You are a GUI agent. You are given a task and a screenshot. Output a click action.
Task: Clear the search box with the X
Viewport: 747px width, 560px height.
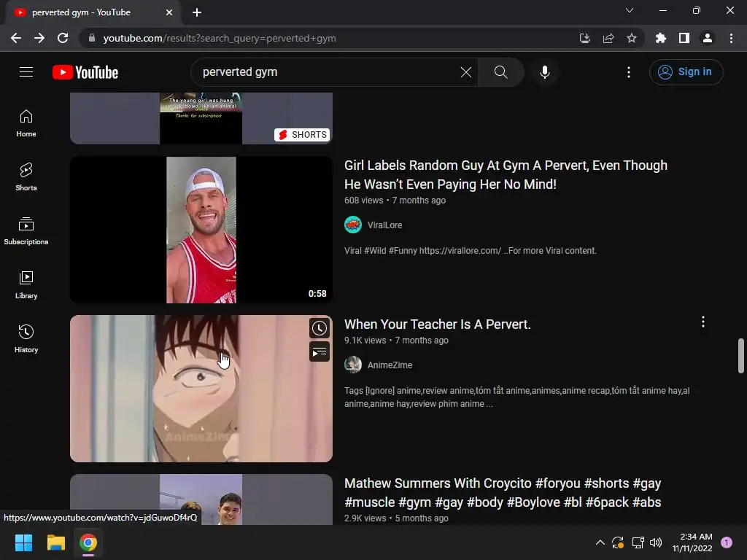pyautogui.click(x=466, y=72)
